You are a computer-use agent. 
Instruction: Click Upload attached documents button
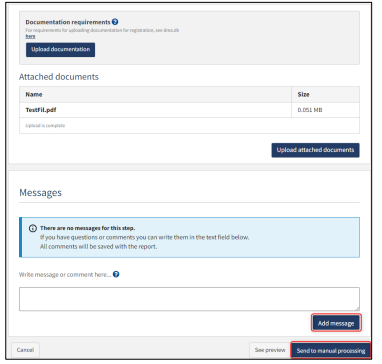[x=315, y=150]
